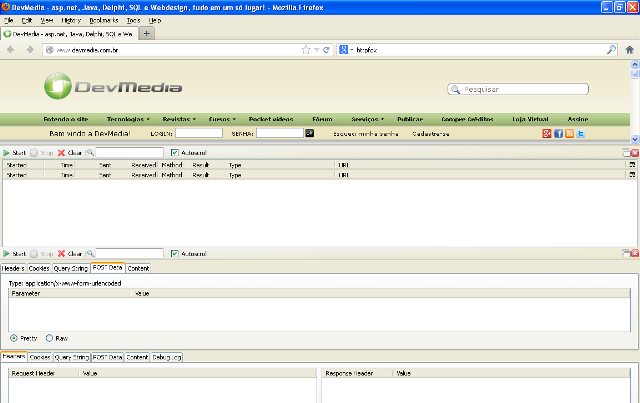
Task: Open the column picker in the first header row
Action: click(x=632, y=165)
